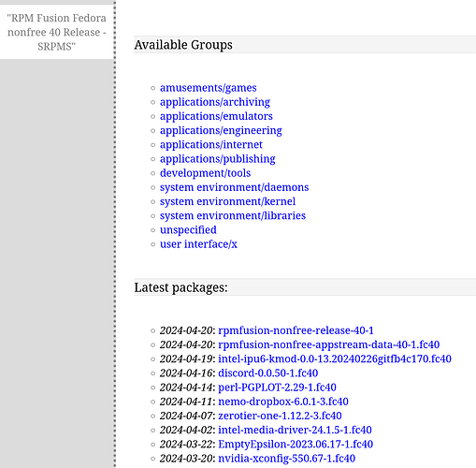Open development/tools group

205,173
